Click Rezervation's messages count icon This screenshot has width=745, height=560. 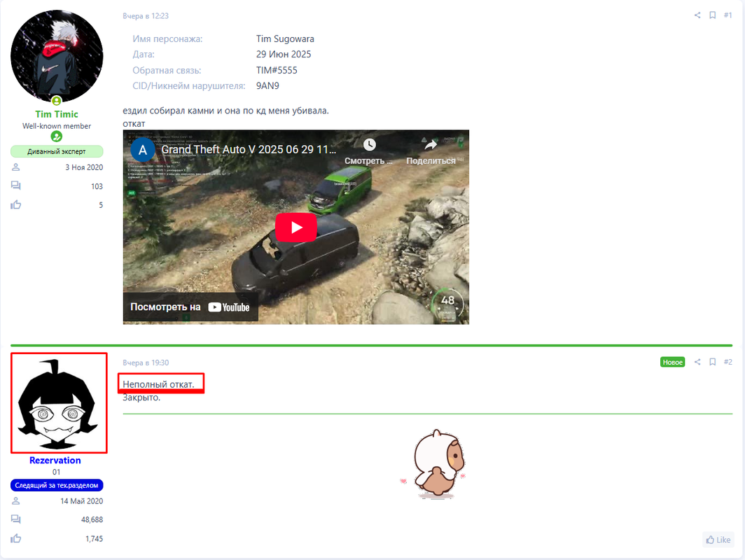coord(15,519)
